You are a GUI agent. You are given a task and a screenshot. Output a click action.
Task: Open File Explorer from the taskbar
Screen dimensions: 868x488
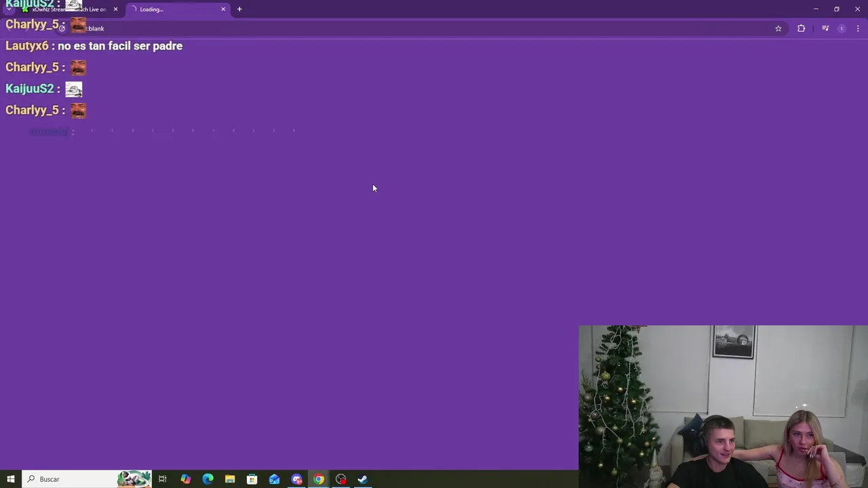[x=230, y=479]
